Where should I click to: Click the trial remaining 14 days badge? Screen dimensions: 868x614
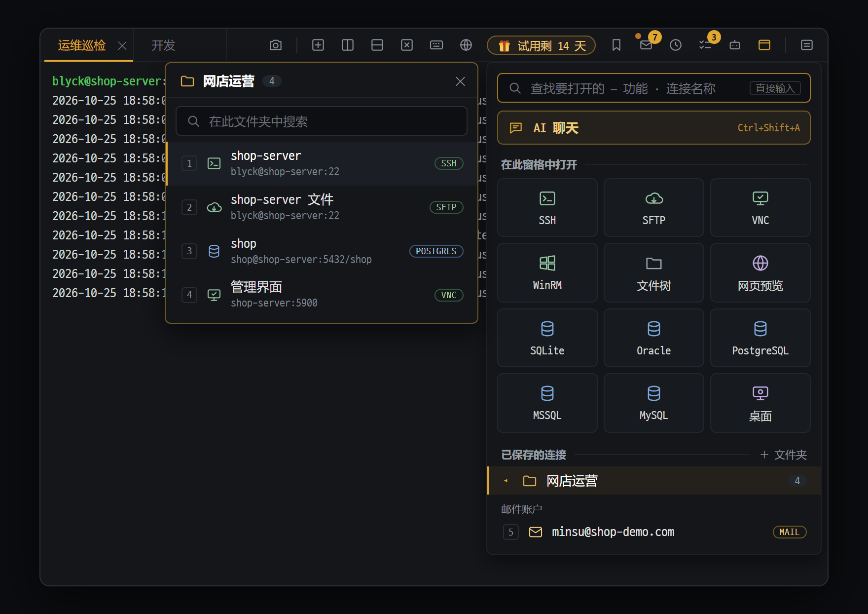click(541, 45)
